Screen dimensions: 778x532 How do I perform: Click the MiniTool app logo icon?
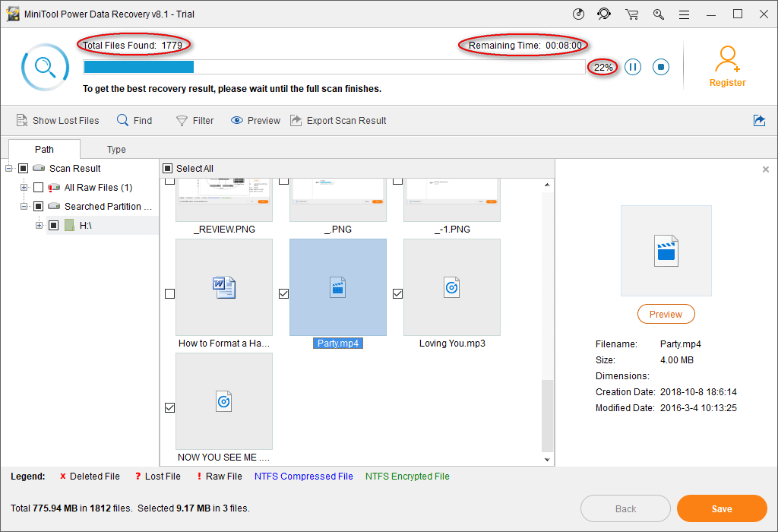pyautogui.click(x=14, y=14)
